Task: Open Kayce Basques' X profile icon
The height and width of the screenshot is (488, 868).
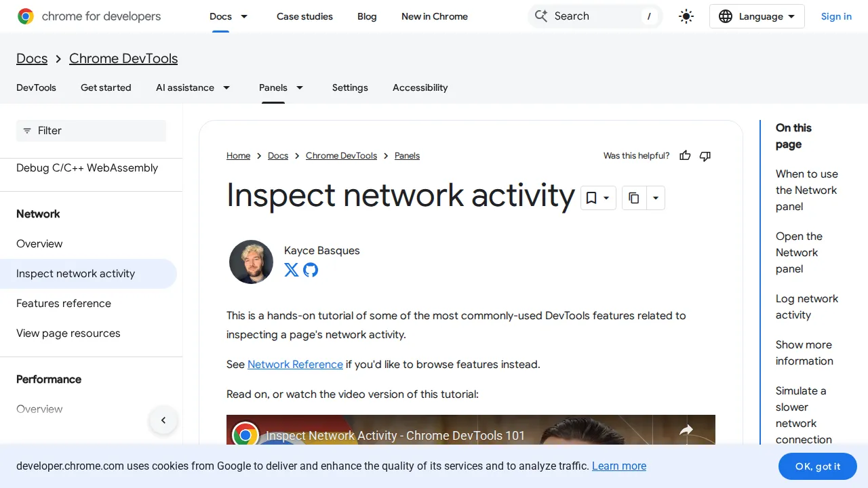Action: [291, 270]
